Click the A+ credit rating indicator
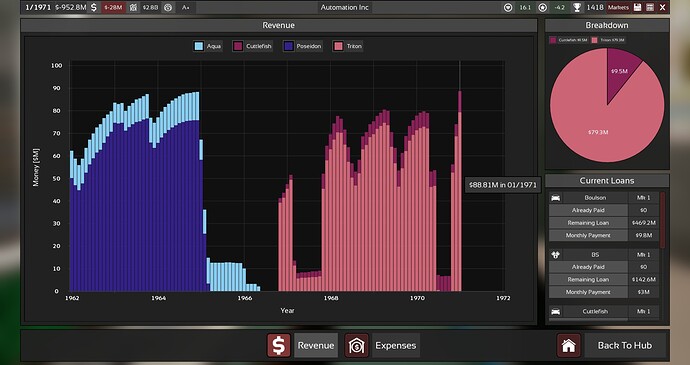 (185, 7)
